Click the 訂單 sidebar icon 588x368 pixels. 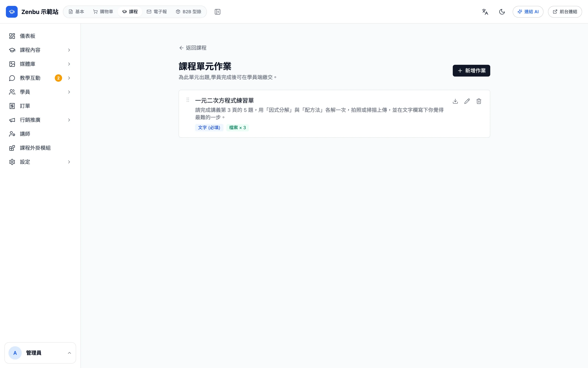tap(12, 106)
